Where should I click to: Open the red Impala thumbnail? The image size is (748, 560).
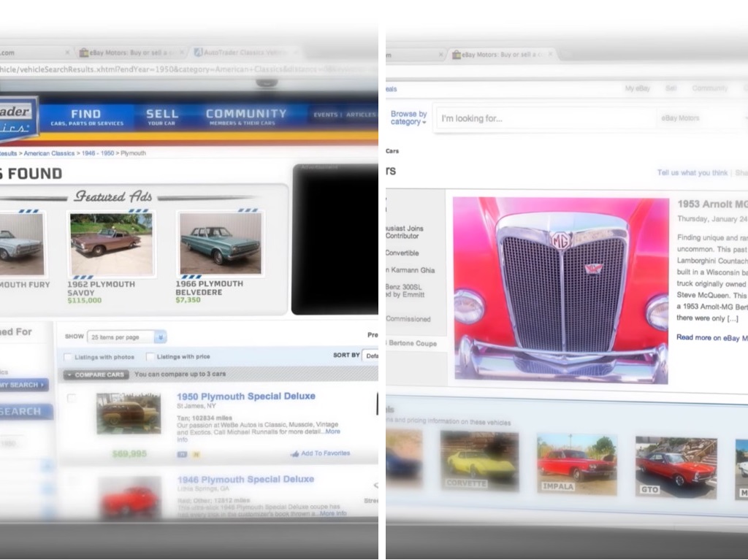coord(576,464)
